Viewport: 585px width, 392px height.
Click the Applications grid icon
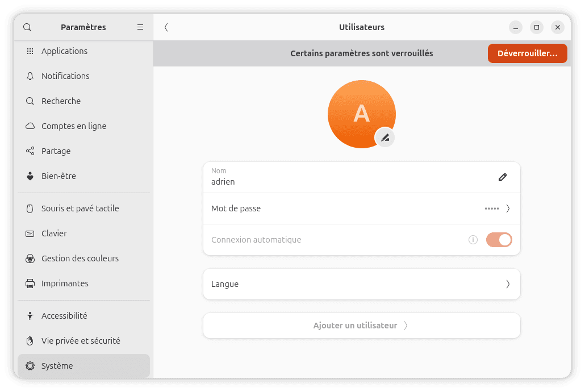(30, 51)
